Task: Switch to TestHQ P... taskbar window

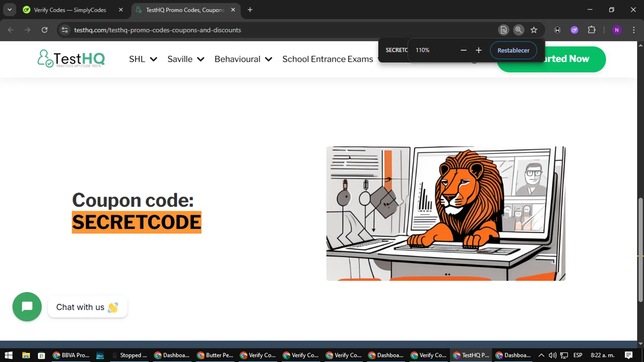Action: [x=471, y=355]
